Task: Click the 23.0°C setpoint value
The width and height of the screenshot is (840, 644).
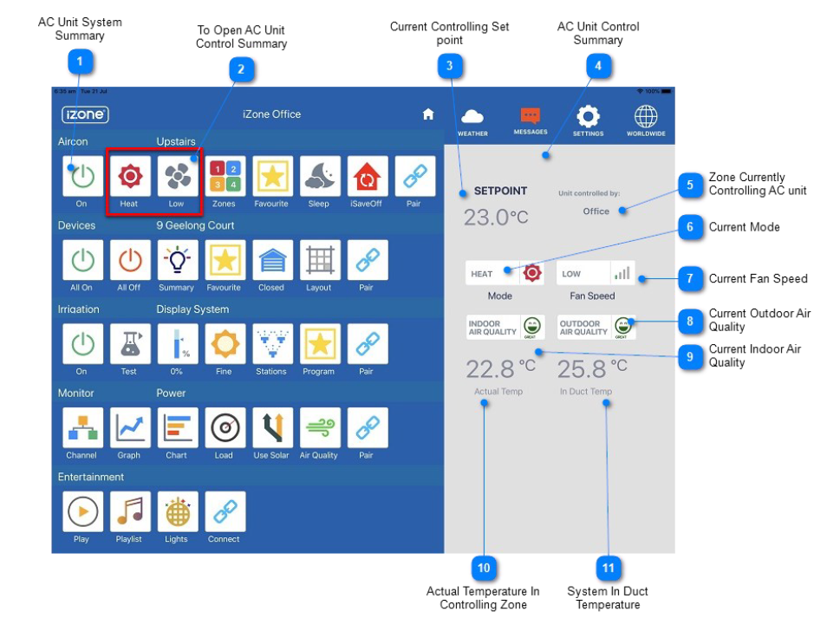Action: [x=496, y=218]
